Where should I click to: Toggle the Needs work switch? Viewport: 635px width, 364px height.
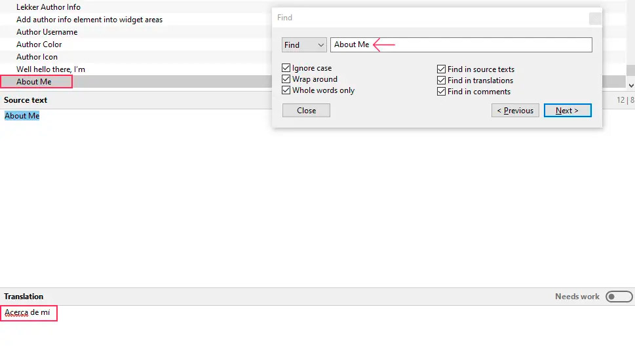[x=619, y=297]
